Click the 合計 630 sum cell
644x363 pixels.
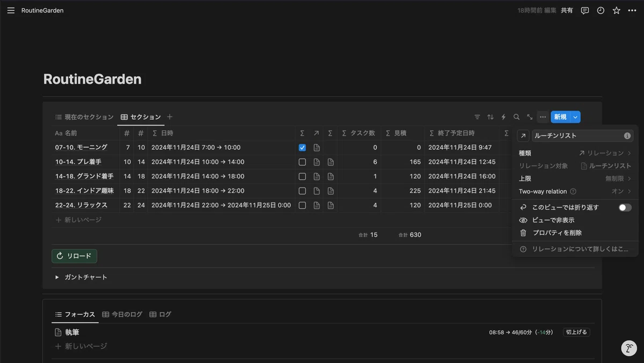coord(409,235)
